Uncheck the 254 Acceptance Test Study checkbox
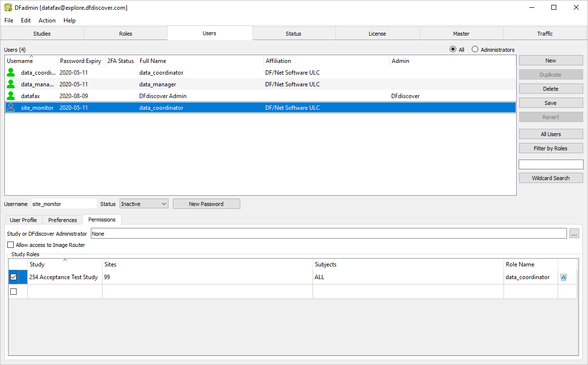The width and height of the screenshot is (588, 365). pos(14,277)
